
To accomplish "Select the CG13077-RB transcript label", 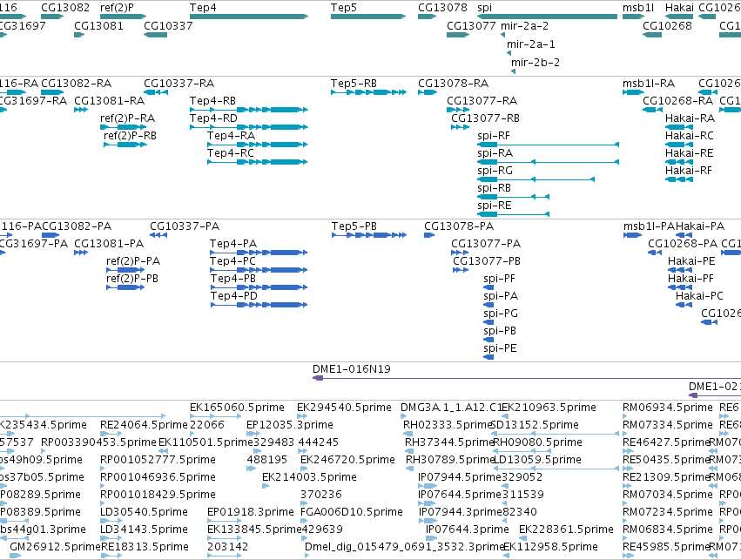I will [x=485, y=118].
